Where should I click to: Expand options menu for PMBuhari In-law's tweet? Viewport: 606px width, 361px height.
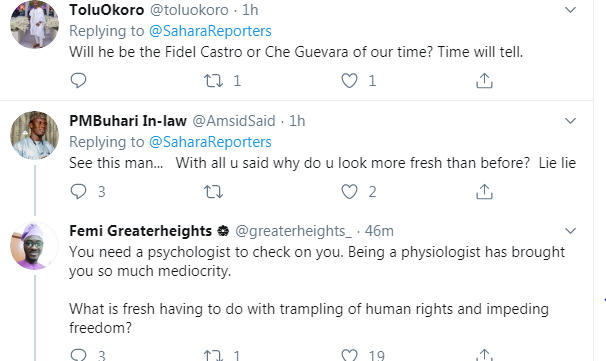pos(570,121)
